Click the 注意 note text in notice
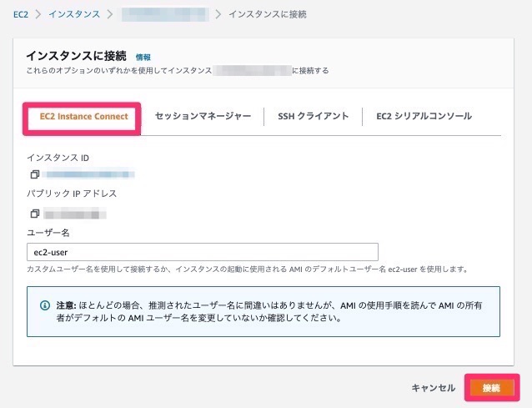Viewport: 532px width, 408px height. 269,311
